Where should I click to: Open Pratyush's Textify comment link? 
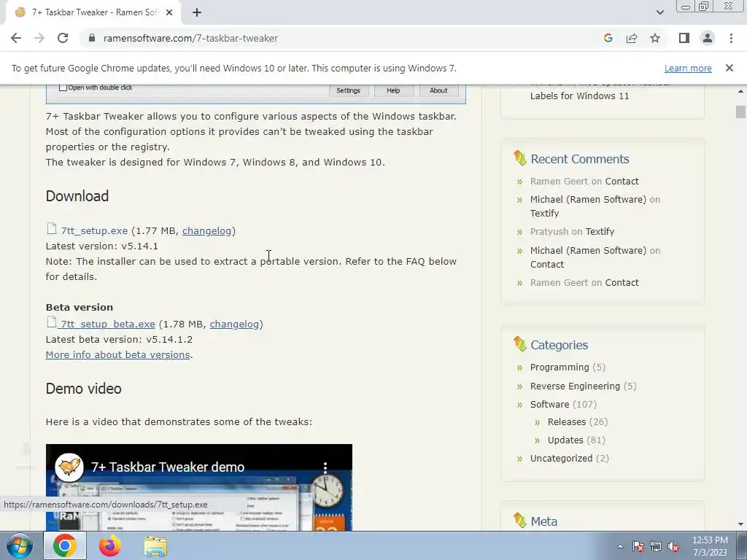click(x=600, y=232)
